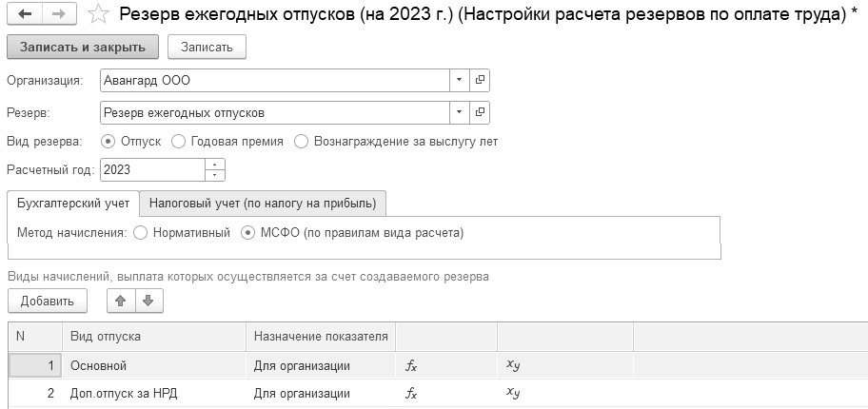This screenshot has height=409, width=868.
Task: Go back with the left arrow button
Action: pos(25,14)
